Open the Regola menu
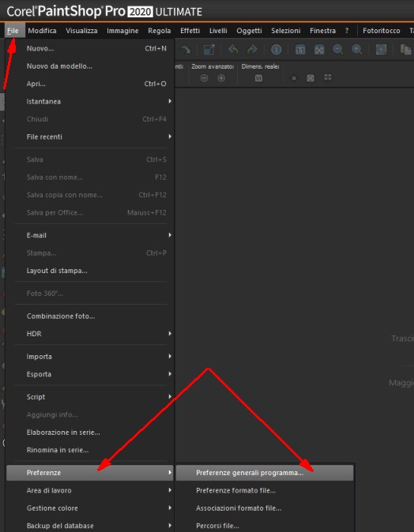This screenshot has height=532, width=414. pos(160,31)
